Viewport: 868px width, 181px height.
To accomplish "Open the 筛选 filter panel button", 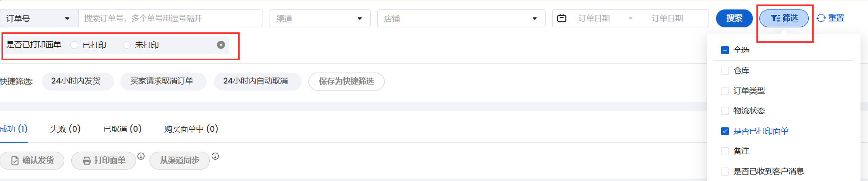I will point(784,18).
